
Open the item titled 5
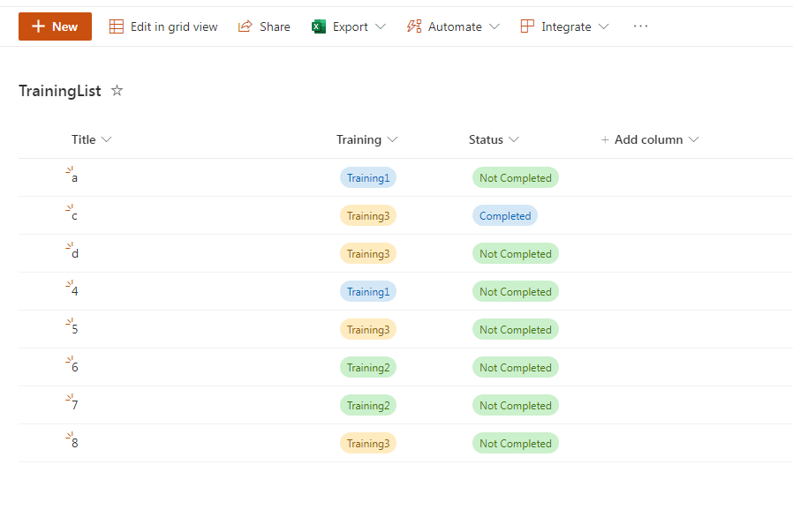pos(75,329)
